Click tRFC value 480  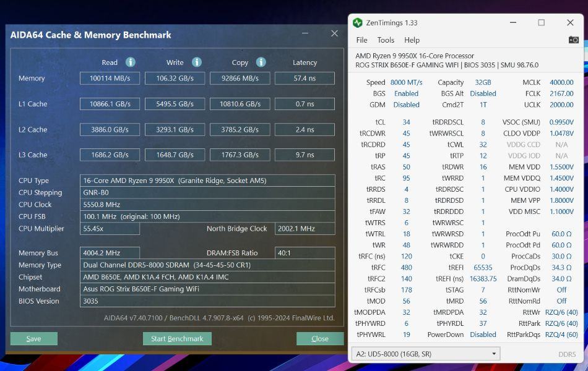[406, 268]
